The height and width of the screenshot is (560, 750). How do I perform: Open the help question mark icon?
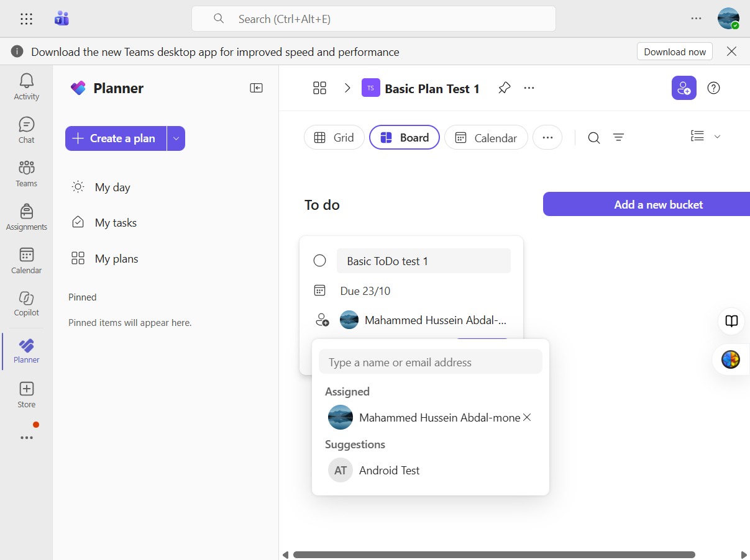point(714,88)
